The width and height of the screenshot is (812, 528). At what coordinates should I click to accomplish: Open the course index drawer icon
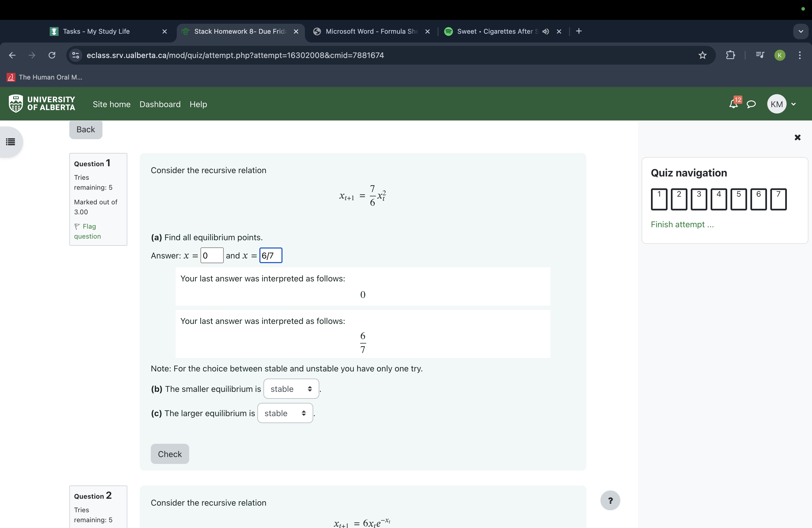pyautogui.click(x=10, y=142)
